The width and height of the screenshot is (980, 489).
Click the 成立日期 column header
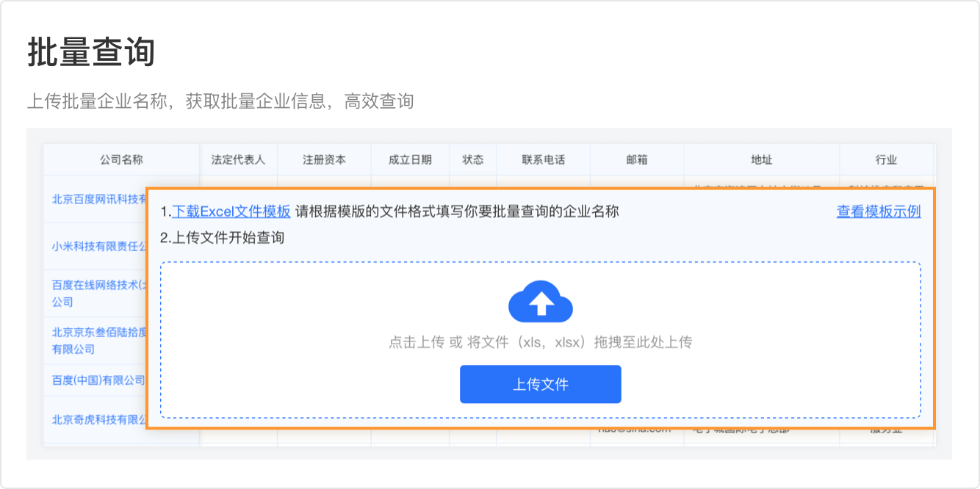click(410, 159)
